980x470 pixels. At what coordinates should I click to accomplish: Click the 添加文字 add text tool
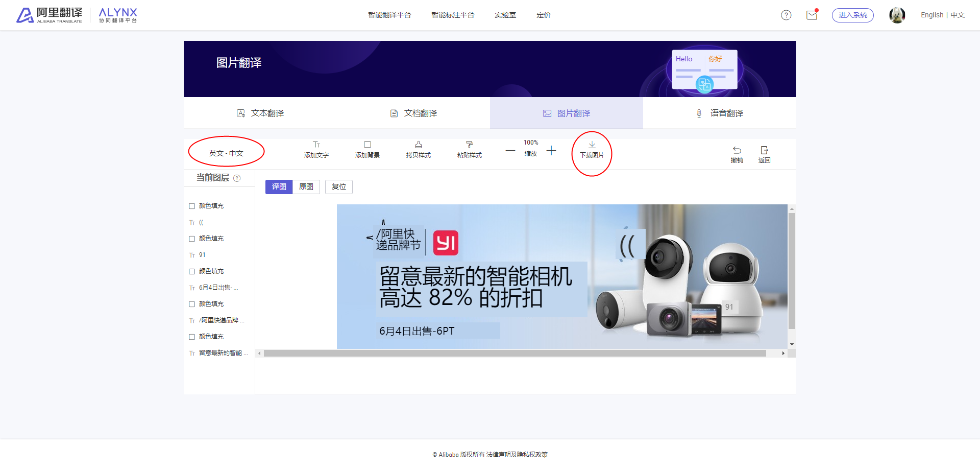coord(316,150)
